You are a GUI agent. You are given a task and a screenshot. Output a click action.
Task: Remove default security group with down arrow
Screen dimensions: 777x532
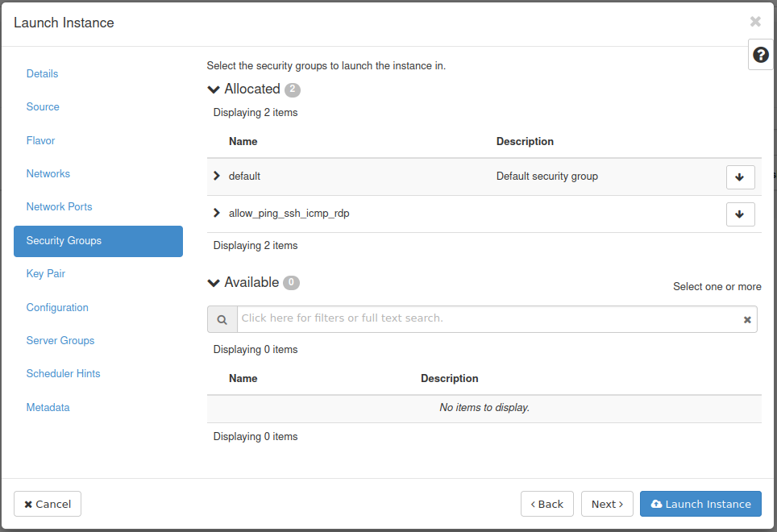[x=740, y=177]
